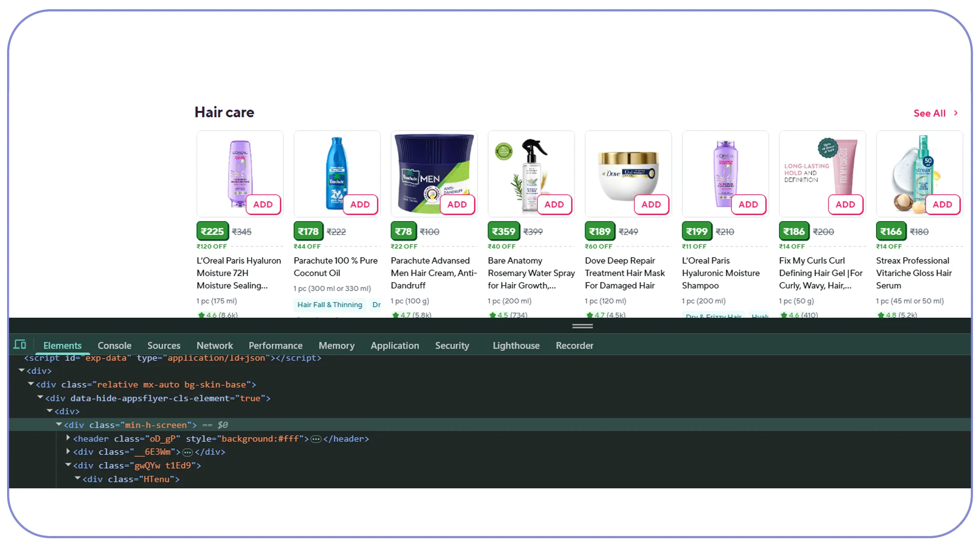Switch to the Network tab
The height and width of the screenshot is (547, 980).
215,345
